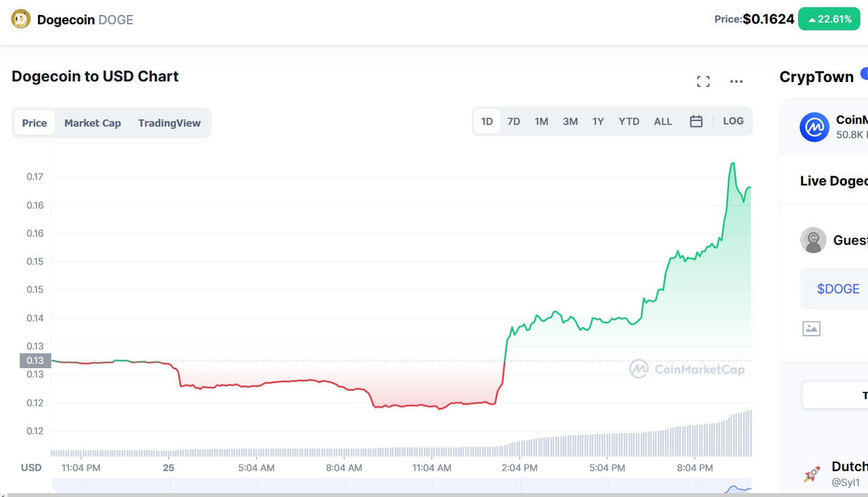This screenshot has width=868, height=497.
Task: Click the 2:04 PM x-axis label
Action: click(x=519, y=468)
